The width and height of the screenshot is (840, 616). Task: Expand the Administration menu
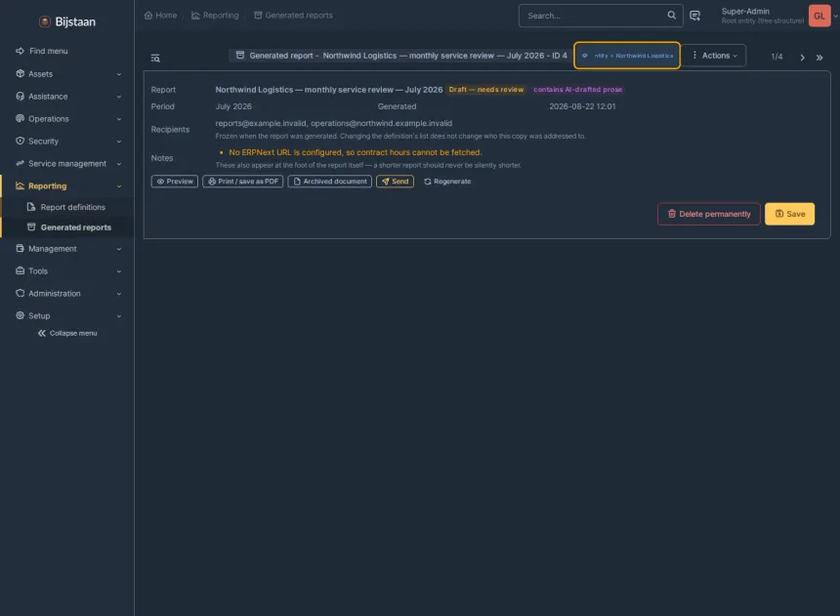(x=67, y=294)
